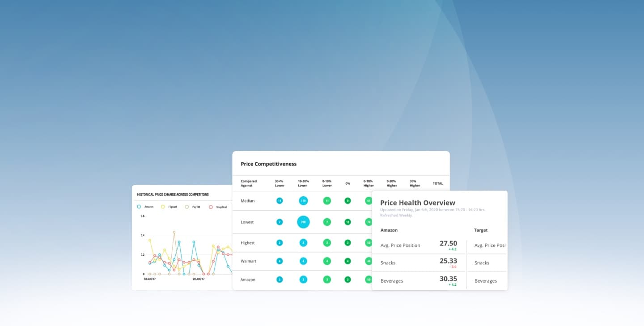Select the Target column header
Screen dimensions: 644x326
coord(480,230)
